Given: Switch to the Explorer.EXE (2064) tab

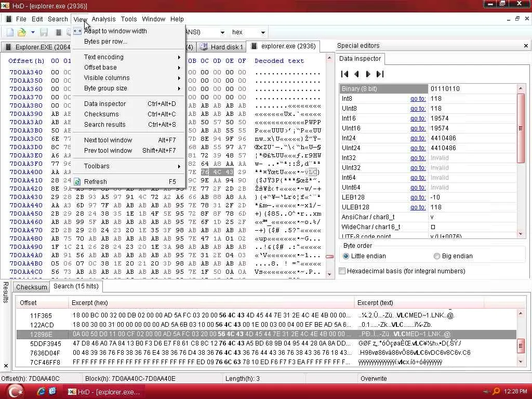Looking at the screenshot, I should [37, 47].
